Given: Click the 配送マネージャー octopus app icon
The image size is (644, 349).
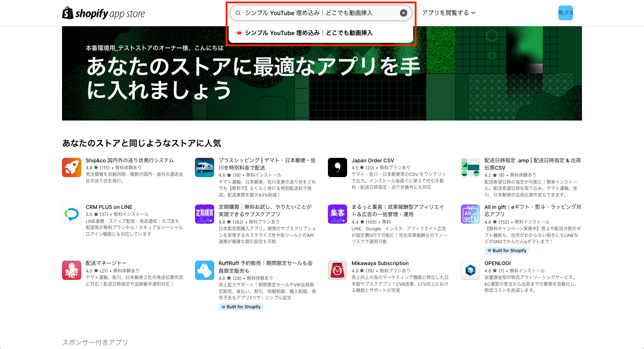Looking at the screenshot, I should coord(72,270).
